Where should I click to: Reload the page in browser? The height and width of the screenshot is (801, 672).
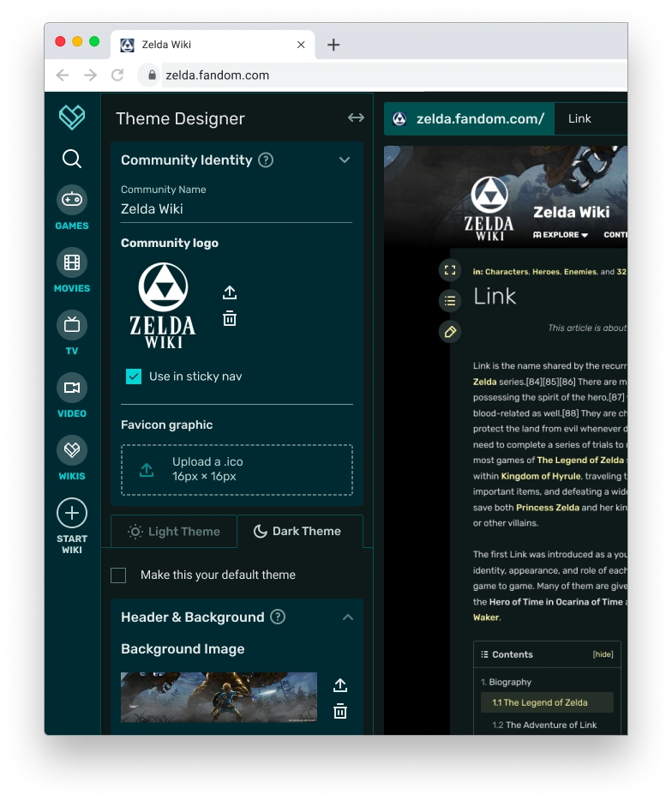coord(117,75)
